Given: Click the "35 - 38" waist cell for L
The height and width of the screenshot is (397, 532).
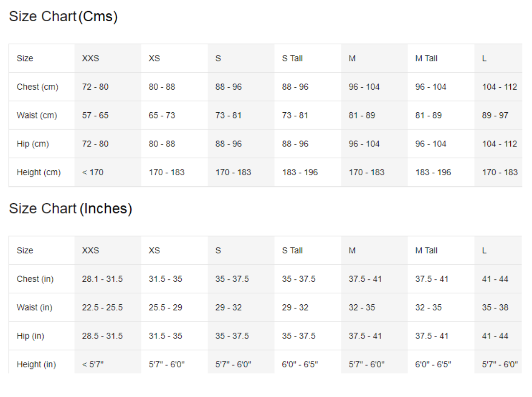Looking at the screenshot, I should point(495,307).
